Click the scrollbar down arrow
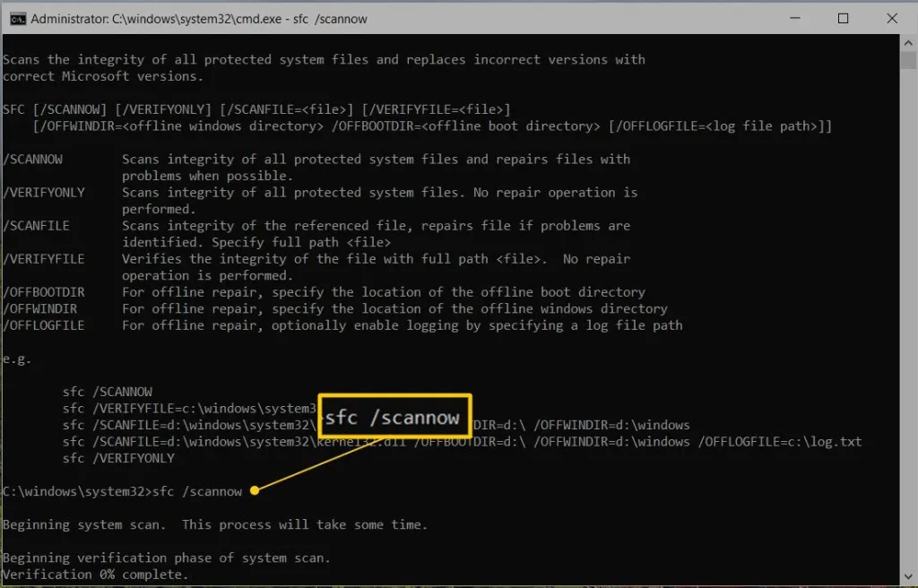This screenshot has width=918, height=588. [908, 577]
